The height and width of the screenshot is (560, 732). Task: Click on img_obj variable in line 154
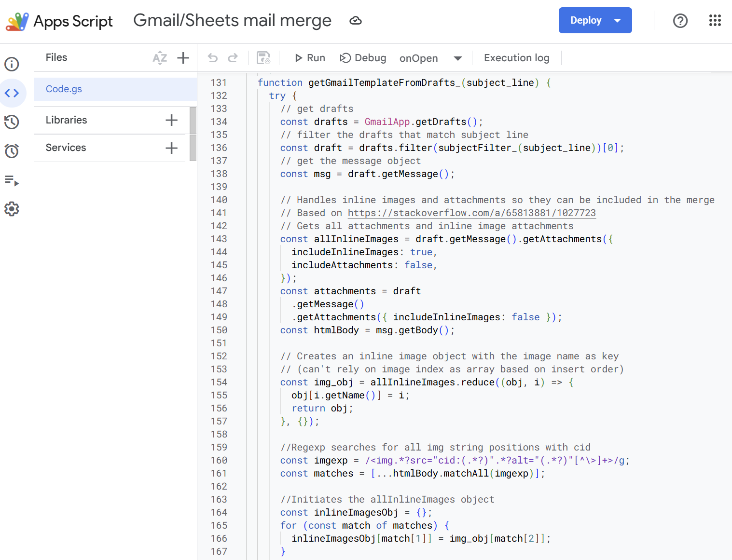(333, 382)
